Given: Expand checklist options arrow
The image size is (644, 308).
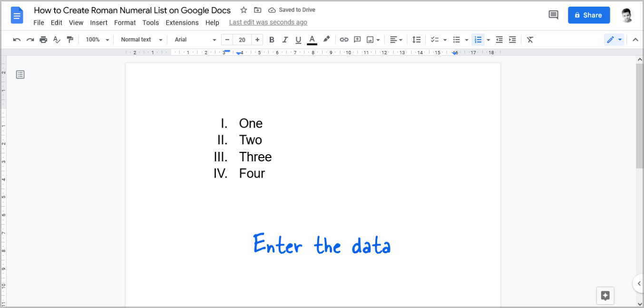Looking at the screenshot, I should [445, 40].
